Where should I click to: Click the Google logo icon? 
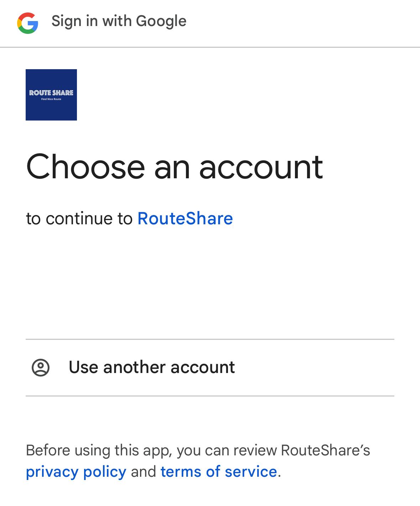point(28,23)
